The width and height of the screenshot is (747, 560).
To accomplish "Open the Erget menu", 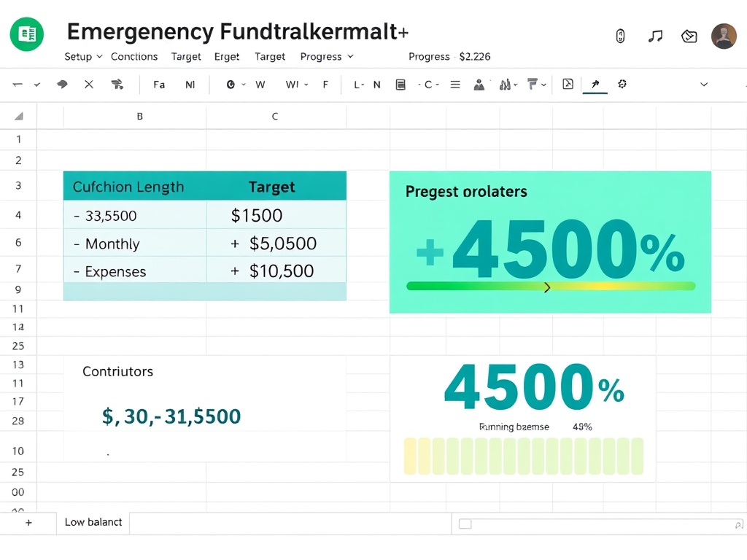I will tap(226, 57).
